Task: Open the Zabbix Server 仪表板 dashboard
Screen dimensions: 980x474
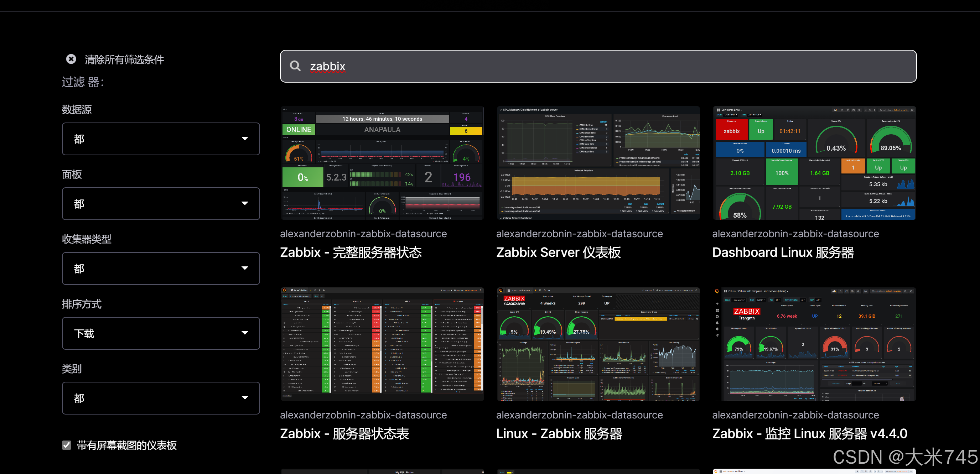Action: (x=559, y=252)
